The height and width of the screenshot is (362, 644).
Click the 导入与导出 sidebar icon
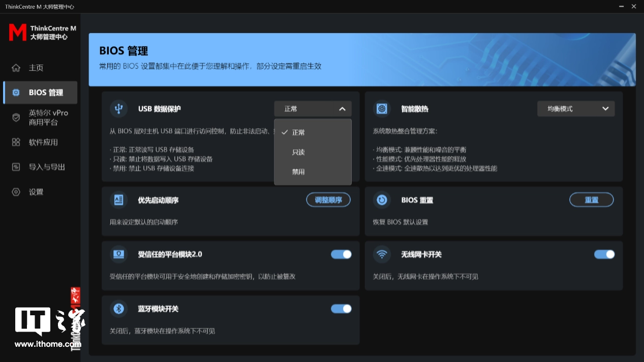point(16,167)
